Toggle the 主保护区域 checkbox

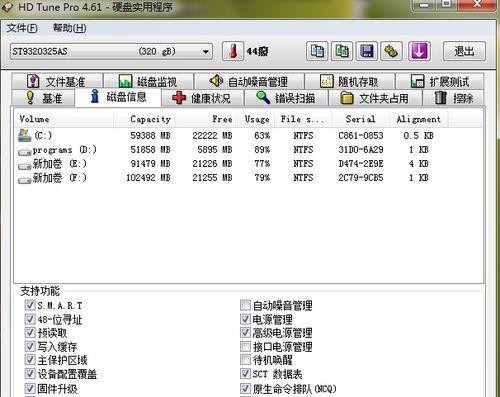[30, 360]
